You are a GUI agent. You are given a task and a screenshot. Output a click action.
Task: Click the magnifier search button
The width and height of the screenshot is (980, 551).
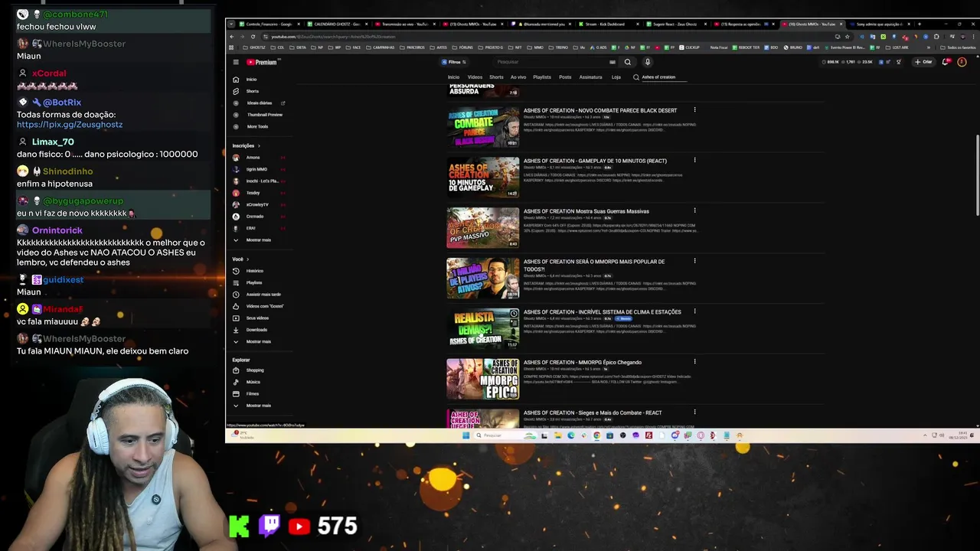[628, 62]
